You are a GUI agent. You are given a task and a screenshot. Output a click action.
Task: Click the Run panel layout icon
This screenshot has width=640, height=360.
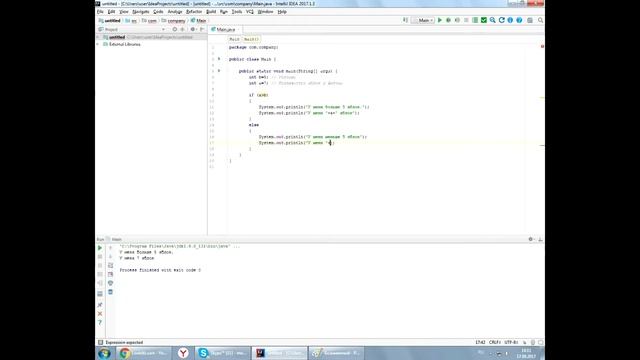pyautogui.click(x=100, y=294)
